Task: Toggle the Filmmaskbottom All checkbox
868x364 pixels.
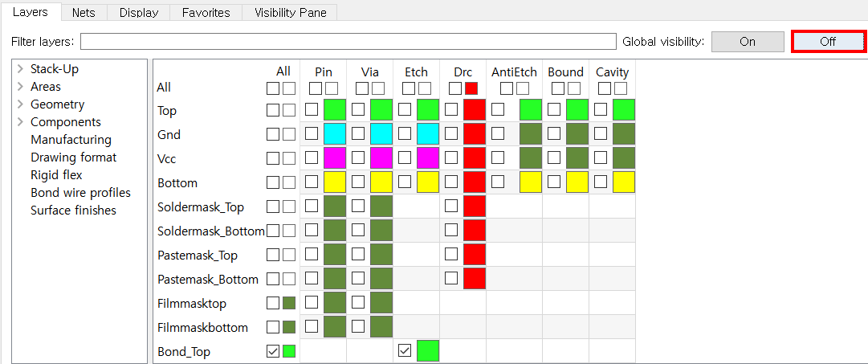Action: (272, 327)
